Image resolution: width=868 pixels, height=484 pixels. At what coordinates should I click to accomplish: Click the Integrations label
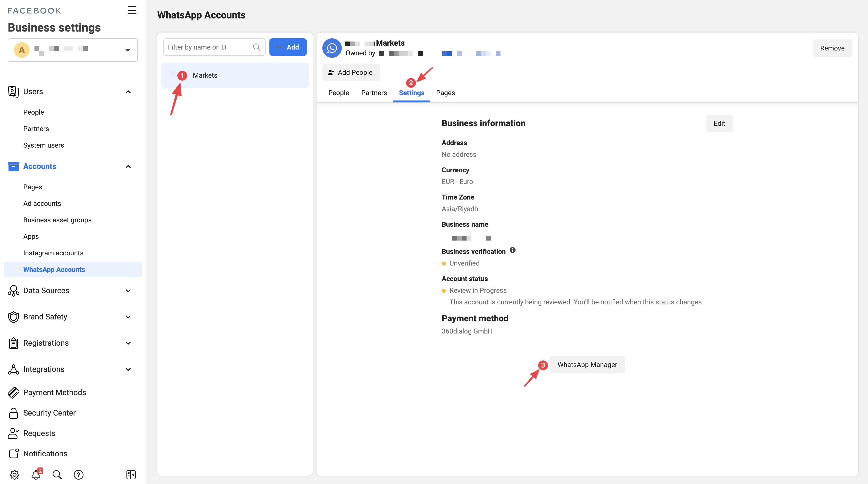tap(44, 369)
